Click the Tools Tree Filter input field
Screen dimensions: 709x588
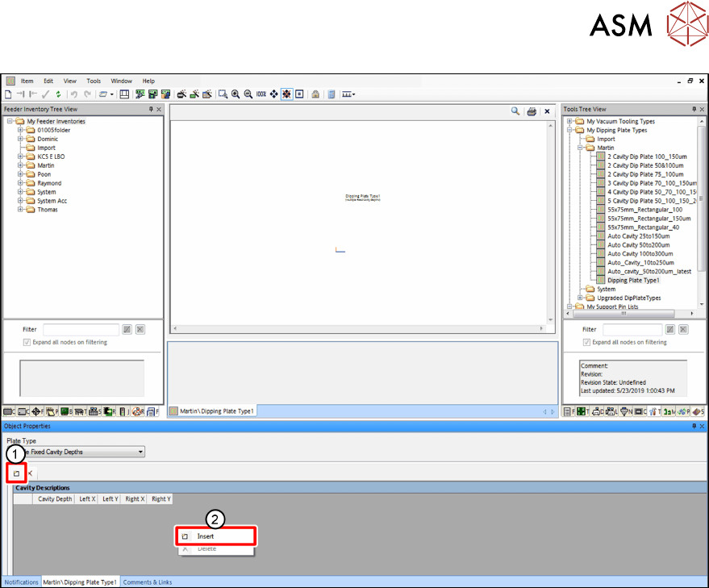632,329
